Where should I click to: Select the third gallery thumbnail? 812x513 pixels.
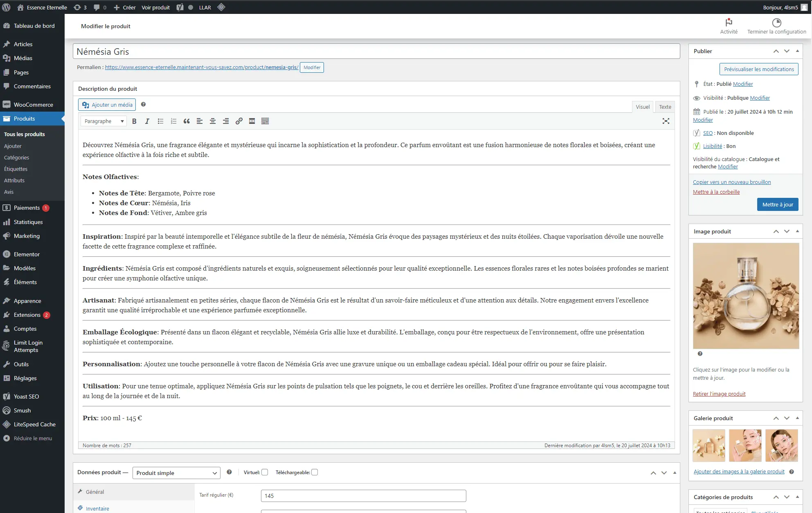[781, 446]
